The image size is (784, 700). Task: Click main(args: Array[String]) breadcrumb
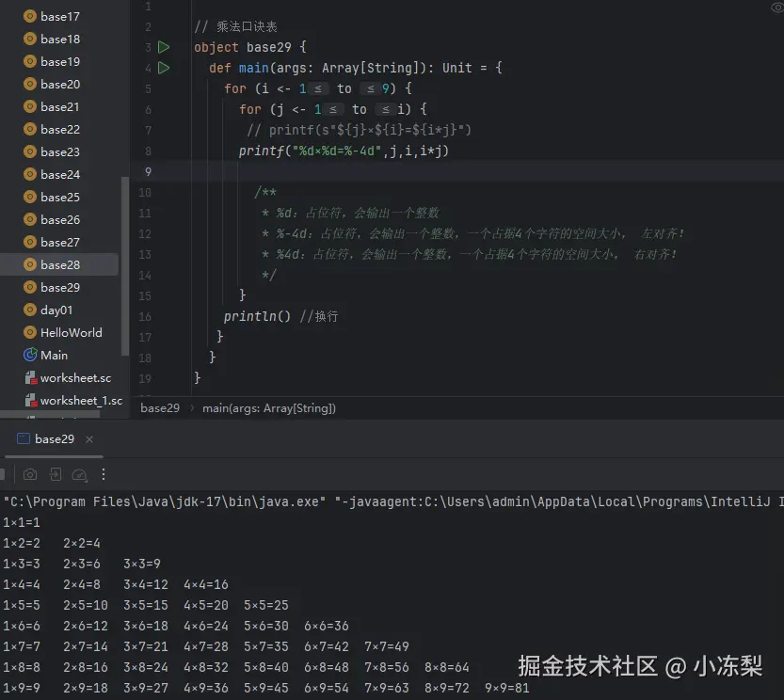(x=269, y=408)
